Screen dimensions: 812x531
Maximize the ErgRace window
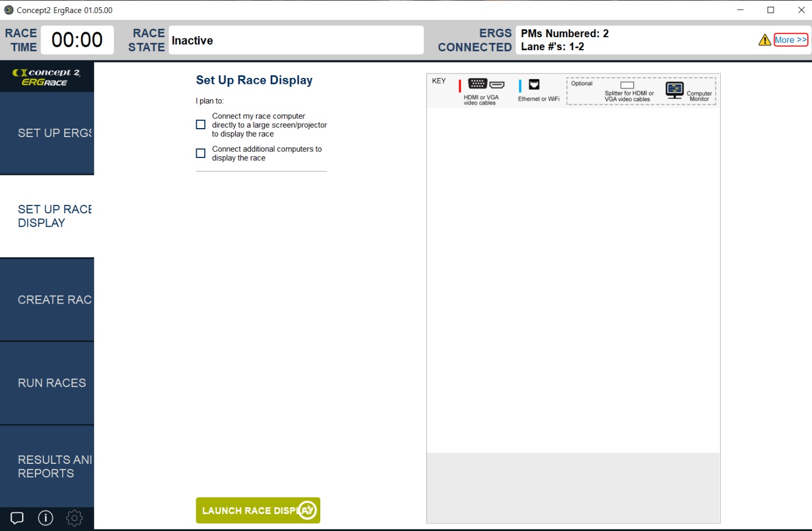point(771,10)
